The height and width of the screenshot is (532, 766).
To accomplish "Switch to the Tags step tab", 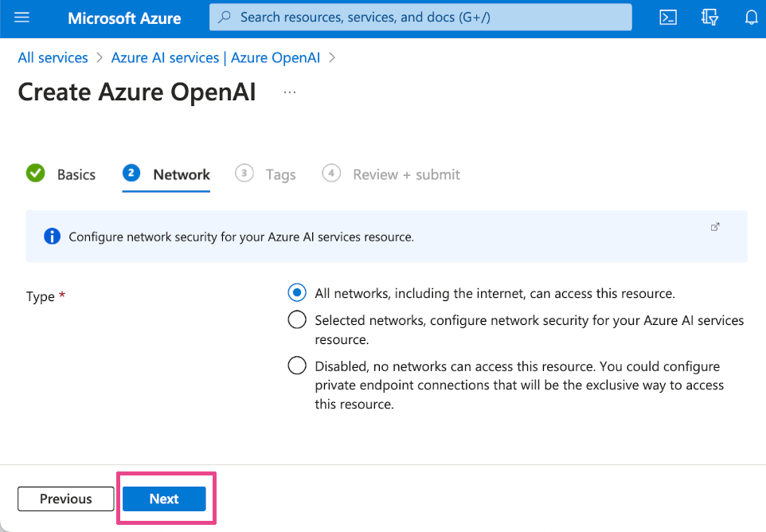I will click(280, 174).
